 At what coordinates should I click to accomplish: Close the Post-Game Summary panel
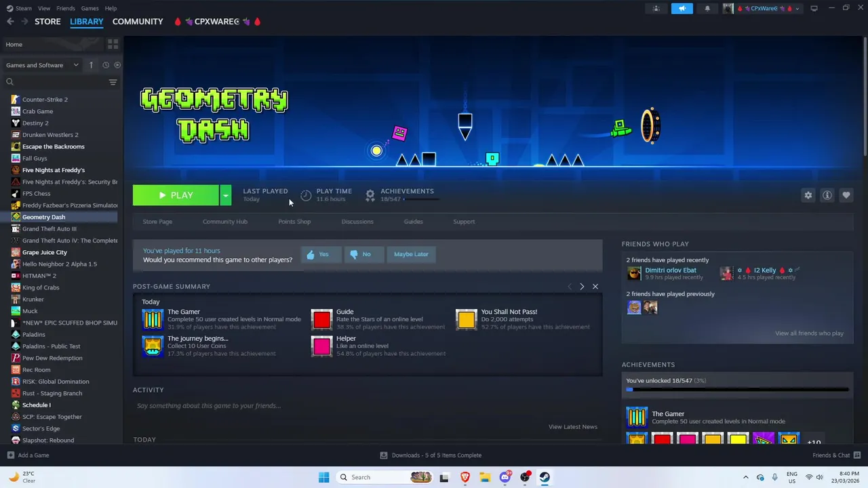(595, 287)
